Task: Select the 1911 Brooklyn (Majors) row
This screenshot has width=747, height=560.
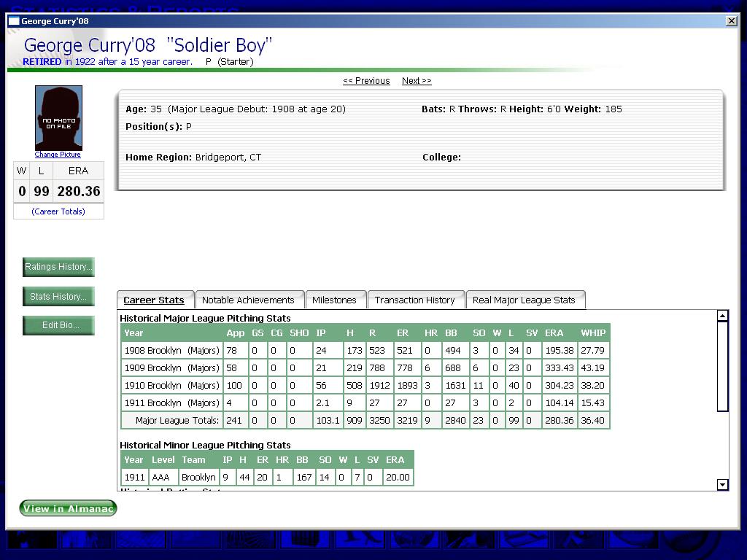Action: click(365, 402)
